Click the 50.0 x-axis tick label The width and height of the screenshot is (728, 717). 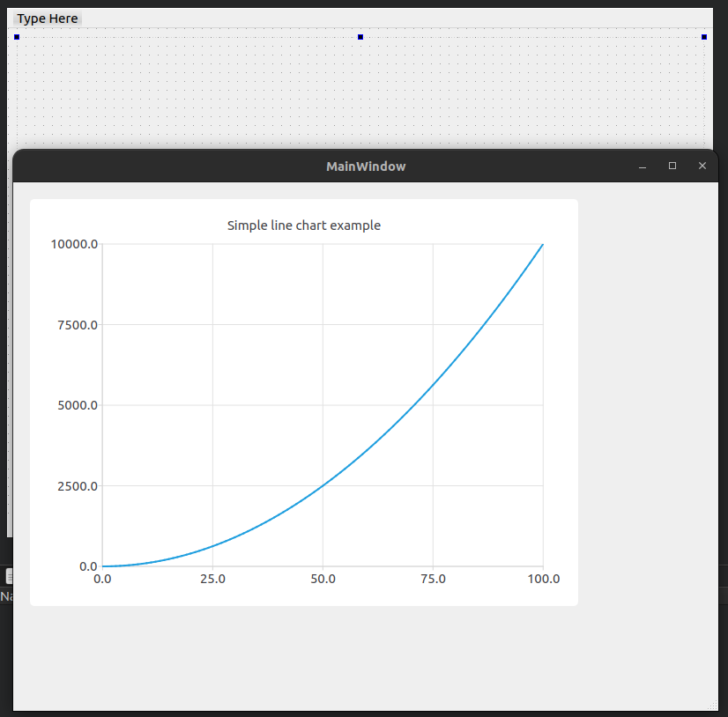click(323, 579)
